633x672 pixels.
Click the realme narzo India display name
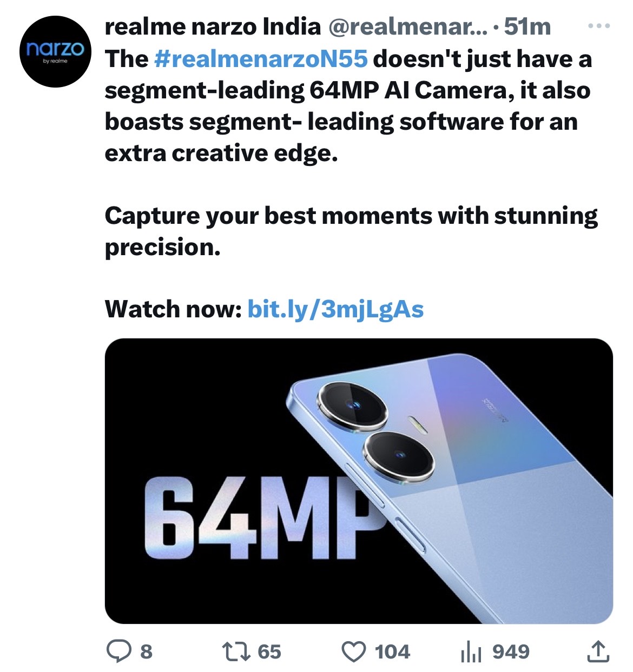(x=213, y=26)
